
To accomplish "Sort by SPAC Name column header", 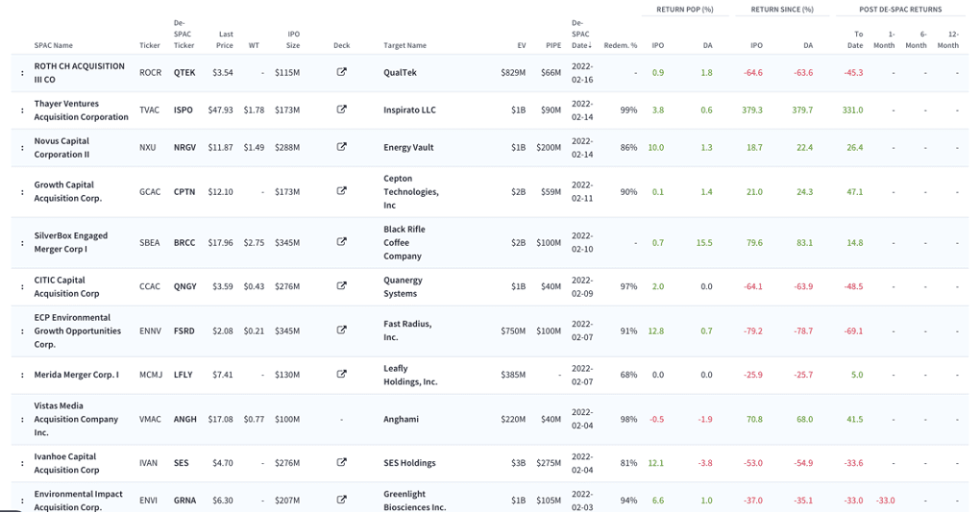I will 53,45.
